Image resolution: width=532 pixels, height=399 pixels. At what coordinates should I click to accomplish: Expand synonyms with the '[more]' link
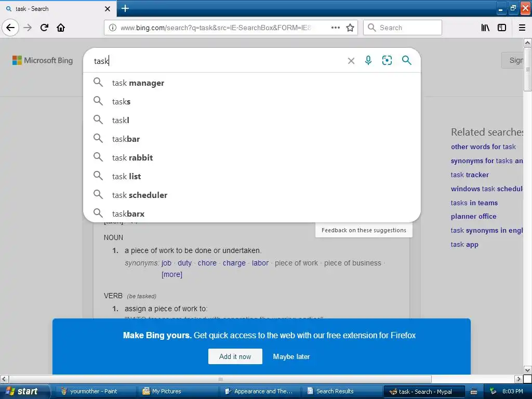tap(171, 274)
